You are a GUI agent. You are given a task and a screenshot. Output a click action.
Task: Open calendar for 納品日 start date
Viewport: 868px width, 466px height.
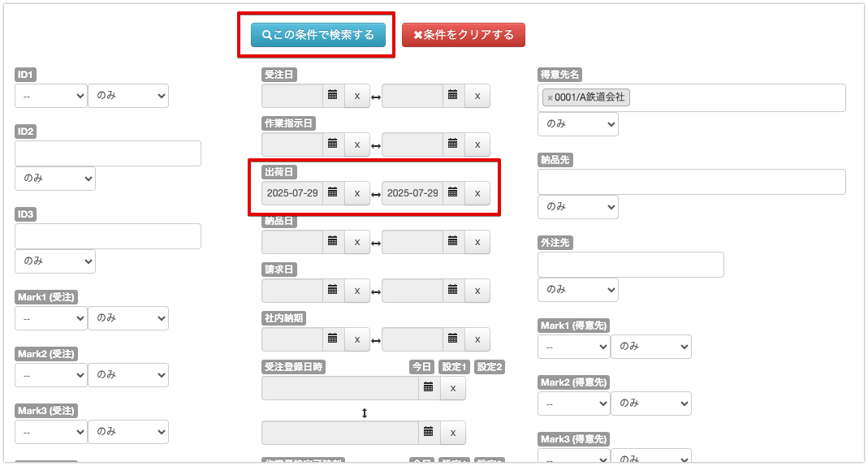pyautogui.click(x=332, y=242)
